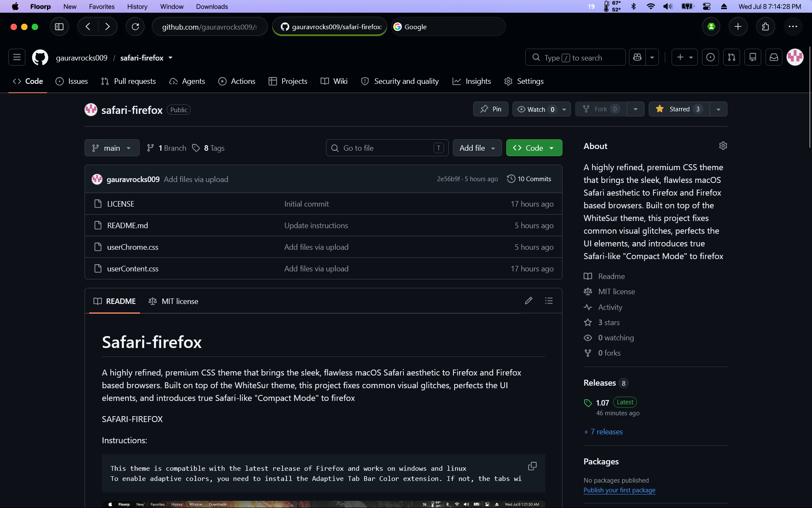Image resolution: width=812 pixels, height=508 pixels.
Task: Open the Actions tab
Action: pos(237,81)
